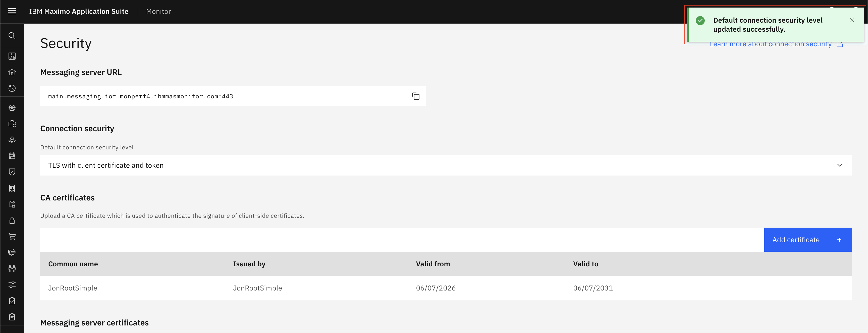Click the green success checkmark icon
Screen dimensions: 868x333
(700, 21)
